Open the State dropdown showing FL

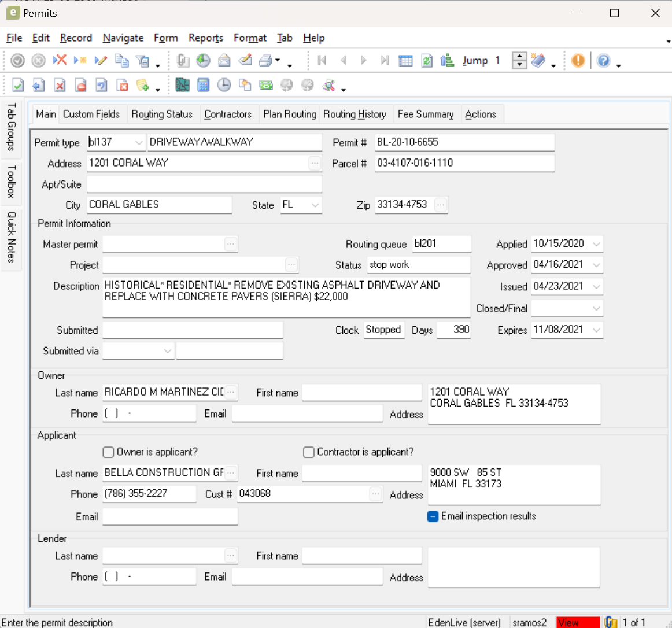315,205
